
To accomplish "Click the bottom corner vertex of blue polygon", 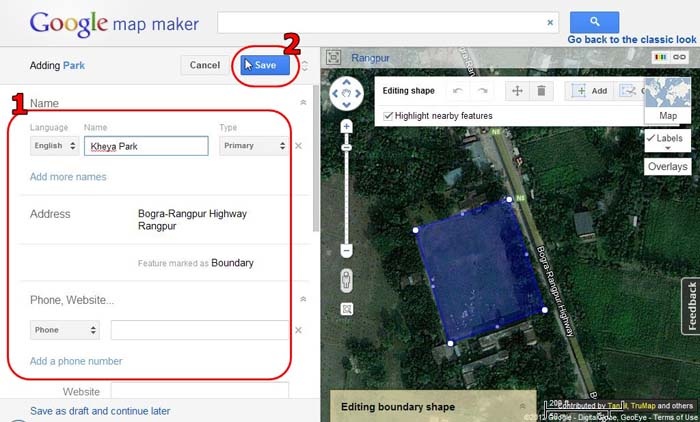I will coord(450,343).
